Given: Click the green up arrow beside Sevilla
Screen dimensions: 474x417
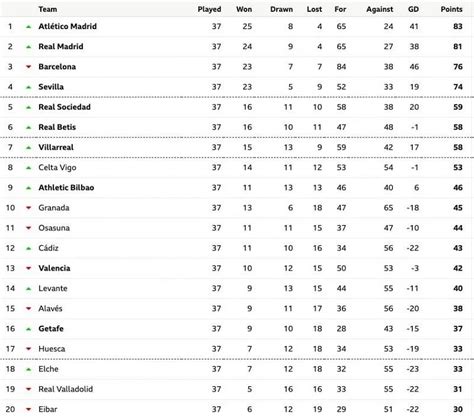Looking at the screenshot, I should point(29,87).
